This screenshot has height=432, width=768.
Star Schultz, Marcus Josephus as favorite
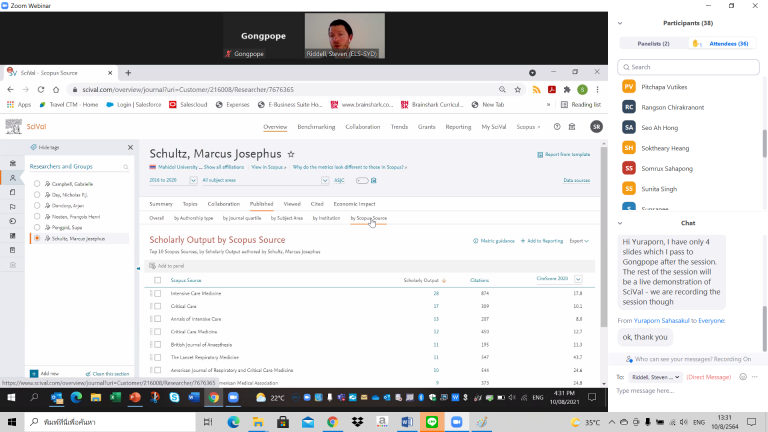point(291,154)
